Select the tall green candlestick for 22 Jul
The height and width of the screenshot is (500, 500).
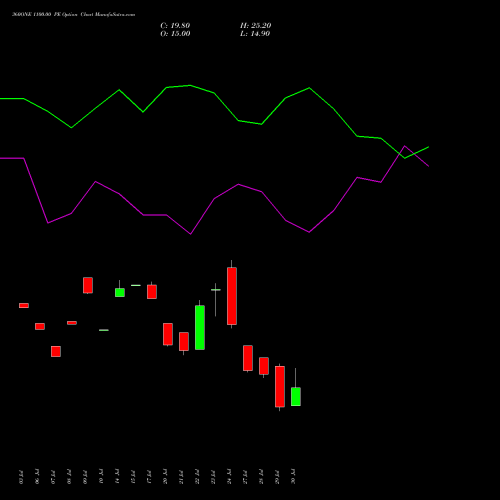pos(200,327)
